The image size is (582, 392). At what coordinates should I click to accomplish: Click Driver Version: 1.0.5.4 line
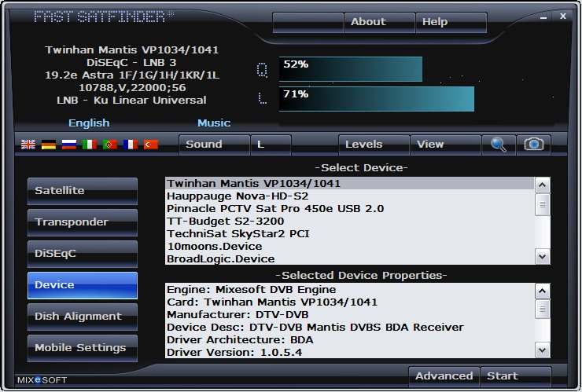pyautogui.click(x=350, y=352)
